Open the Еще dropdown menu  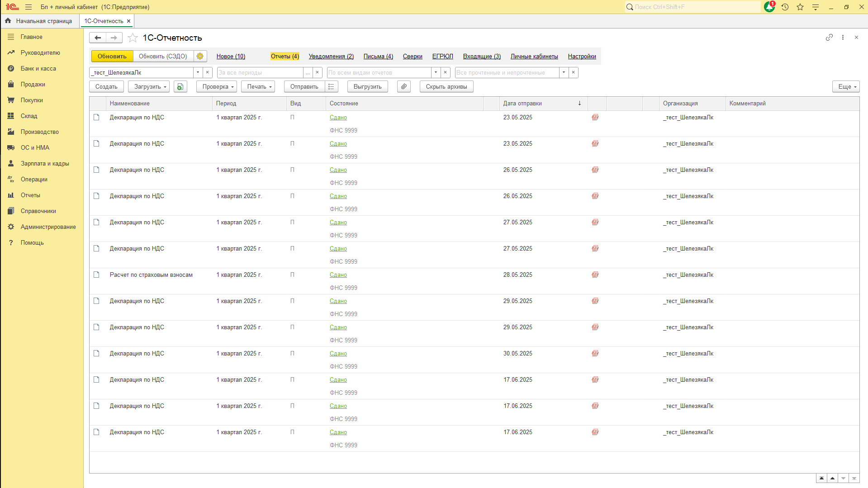click(845, 86)
